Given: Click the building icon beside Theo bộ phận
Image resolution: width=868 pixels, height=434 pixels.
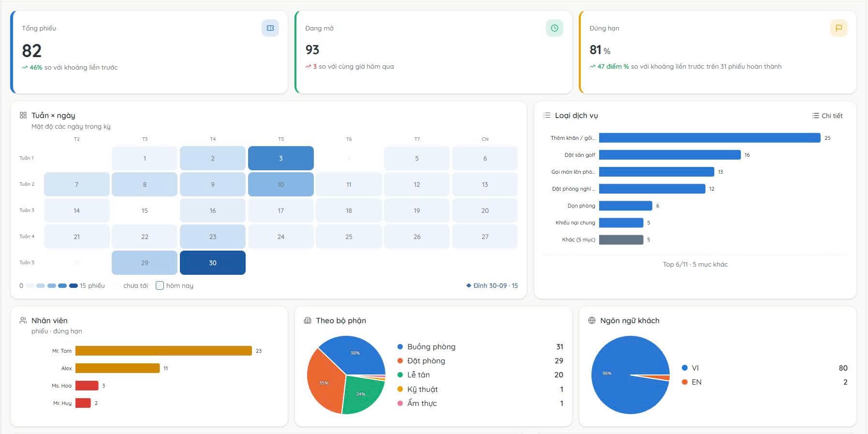Looking at the screenshot, I should pyautogui.click(x=308, y=320).
